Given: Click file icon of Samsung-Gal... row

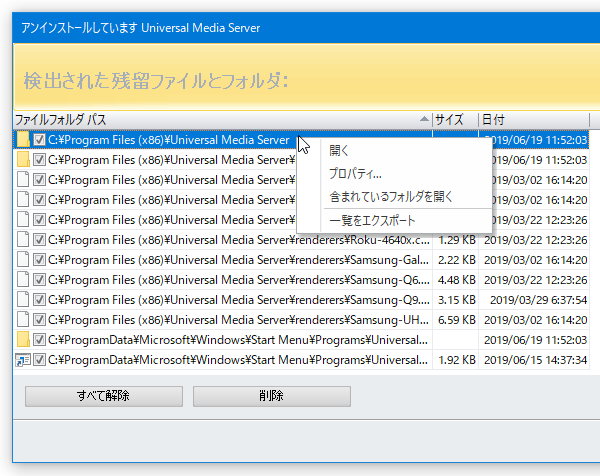Looking at the screenshot, I should click(x=23, y=259).
